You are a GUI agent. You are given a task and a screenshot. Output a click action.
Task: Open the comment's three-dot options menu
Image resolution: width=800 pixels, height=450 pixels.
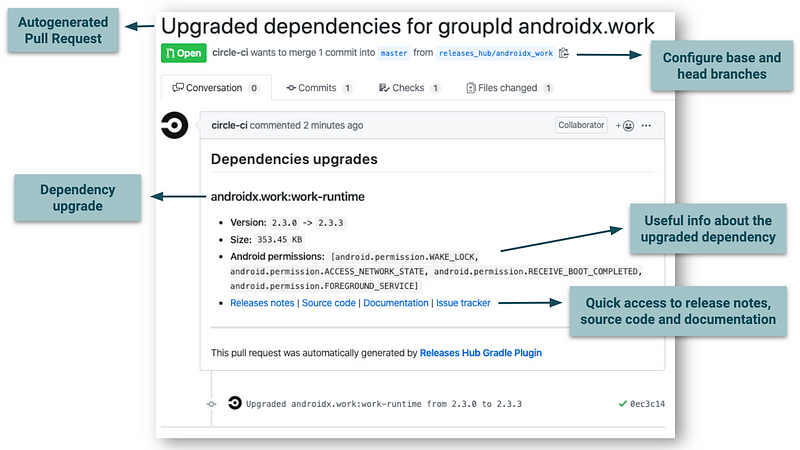click(646, 126)
